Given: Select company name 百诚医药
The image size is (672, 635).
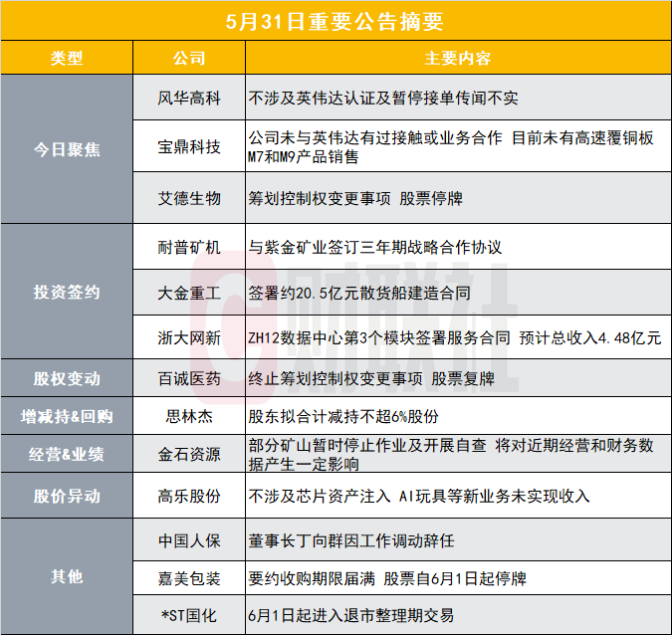Looking at the screenshot, I should click(189, 379).
